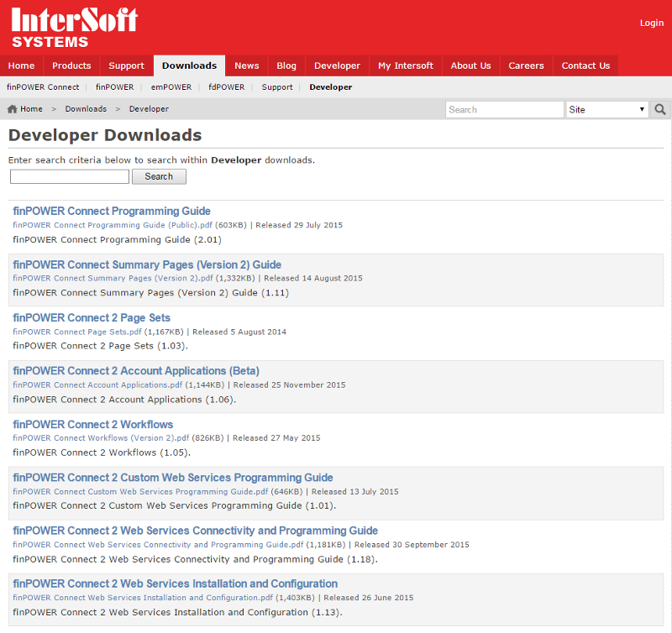The width and height of the screenshot is (672, 633).
Task: Click 'finPOWER Connect Programming Guide (2.01)' description
Action: (117, 240)
